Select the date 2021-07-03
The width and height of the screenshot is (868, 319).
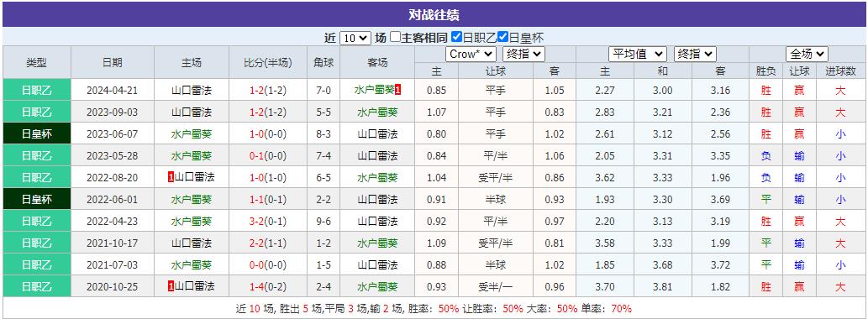coord(113,264)
